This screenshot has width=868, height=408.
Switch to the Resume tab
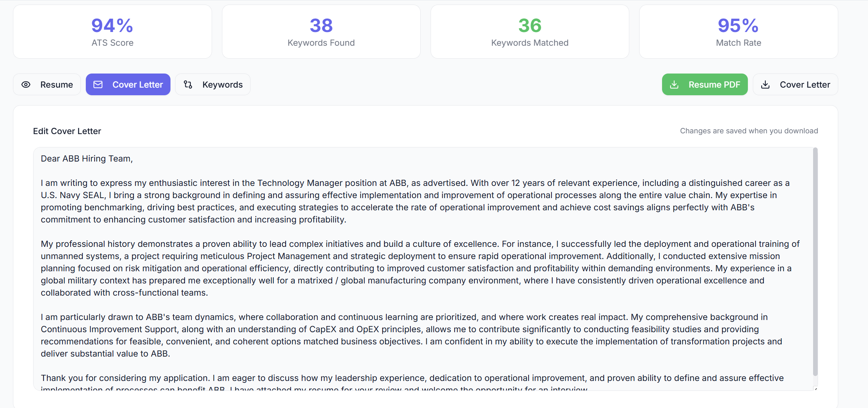[x=47, y=85]
